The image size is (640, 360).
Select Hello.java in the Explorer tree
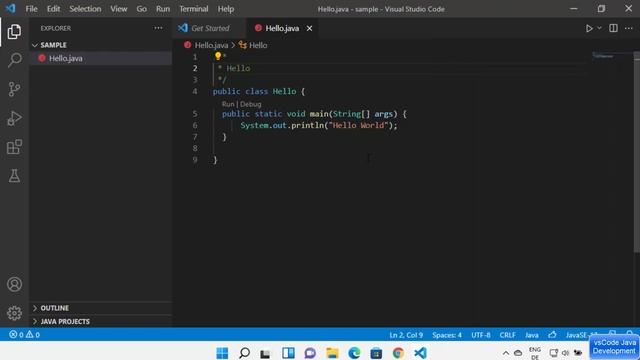coord(101,58)
